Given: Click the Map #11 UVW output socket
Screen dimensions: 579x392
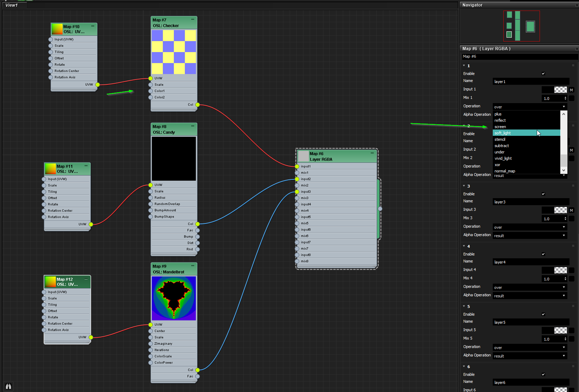Looking at the screenshot, I should pyautogui.click(x=91, y=224).
